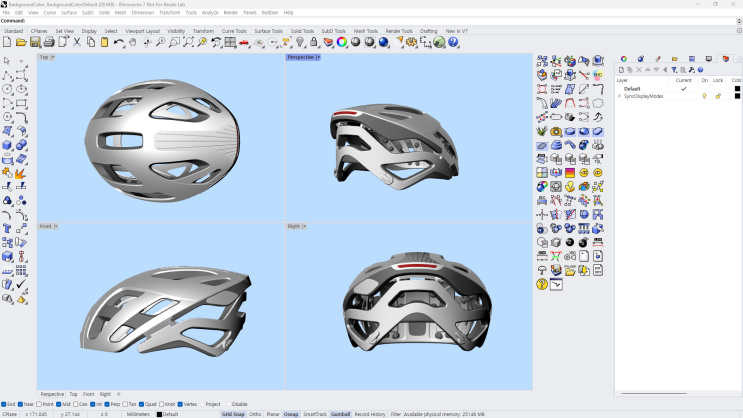Toggle the Perp osnap checkbox
The image size is (743, 418).
tap(107, 404)
